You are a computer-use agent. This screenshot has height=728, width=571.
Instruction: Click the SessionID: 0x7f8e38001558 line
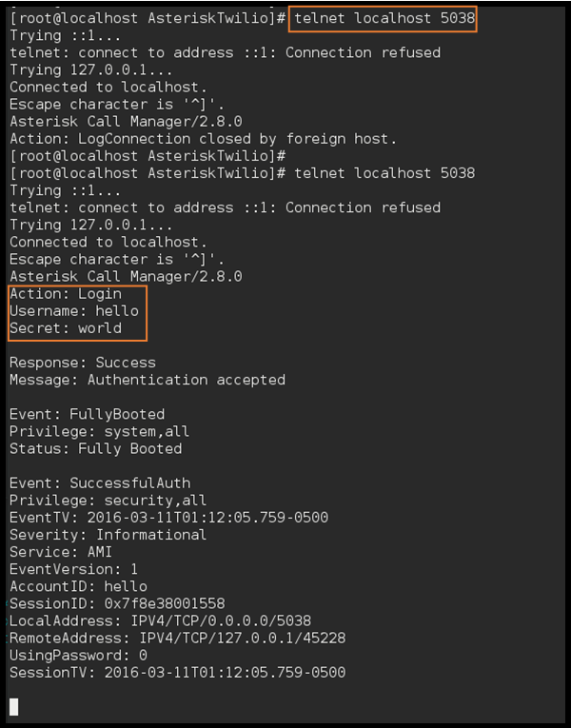(117, 603)
